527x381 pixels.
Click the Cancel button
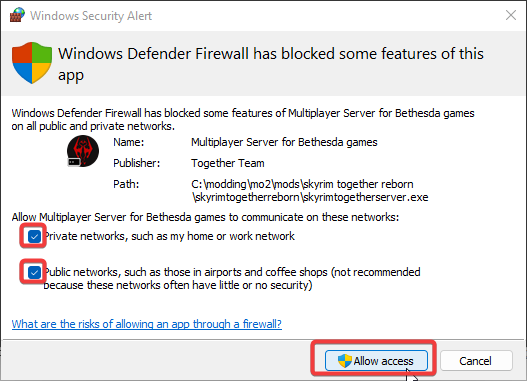476,361
